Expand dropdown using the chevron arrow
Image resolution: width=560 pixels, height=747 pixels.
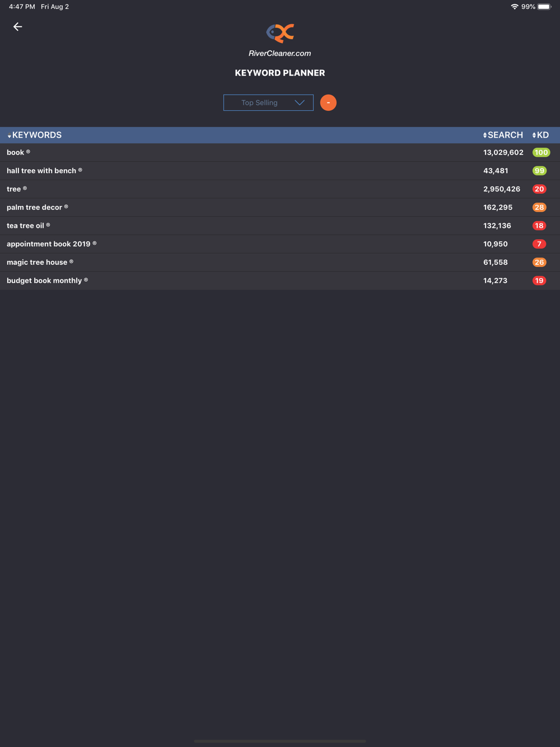point(300,102)
